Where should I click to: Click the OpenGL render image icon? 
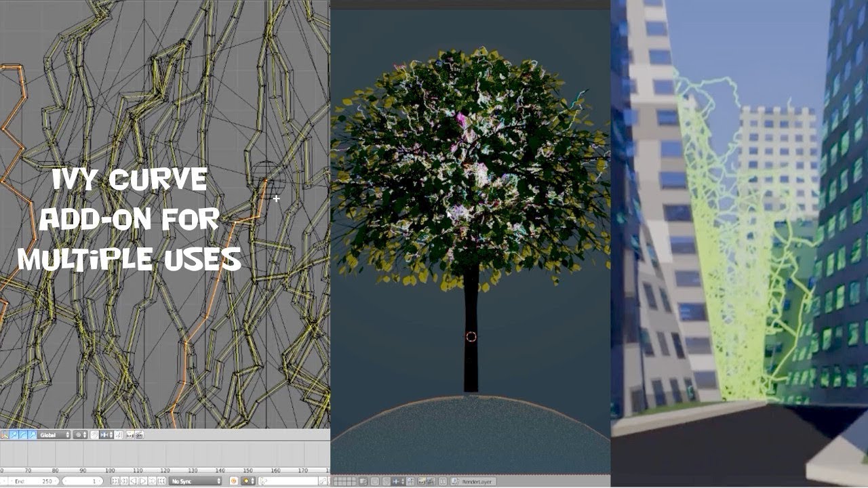[x=130, y=434]
